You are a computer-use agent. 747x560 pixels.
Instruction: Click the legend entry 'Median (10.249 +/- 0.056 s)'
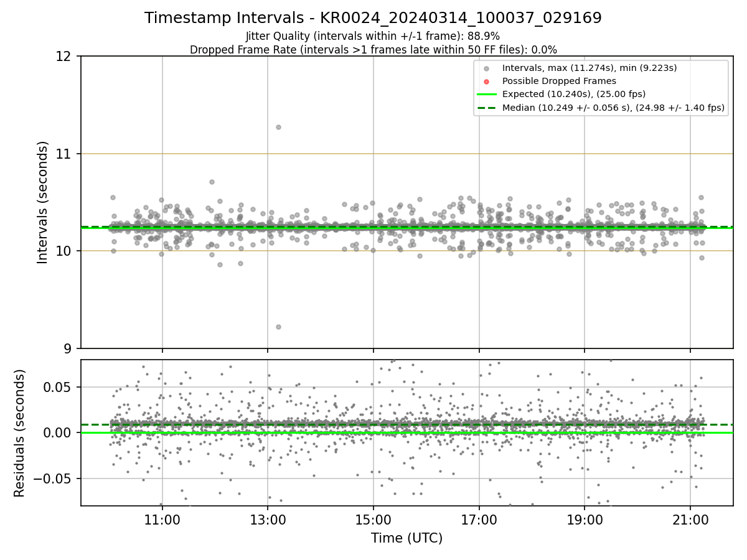click(x=613, y=108)
